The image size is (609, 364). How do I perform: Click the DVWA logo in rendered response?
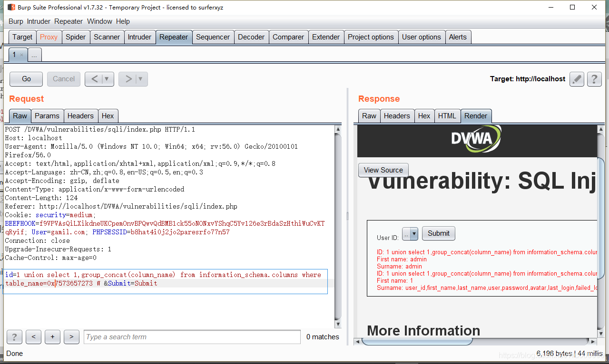(476, 139)
